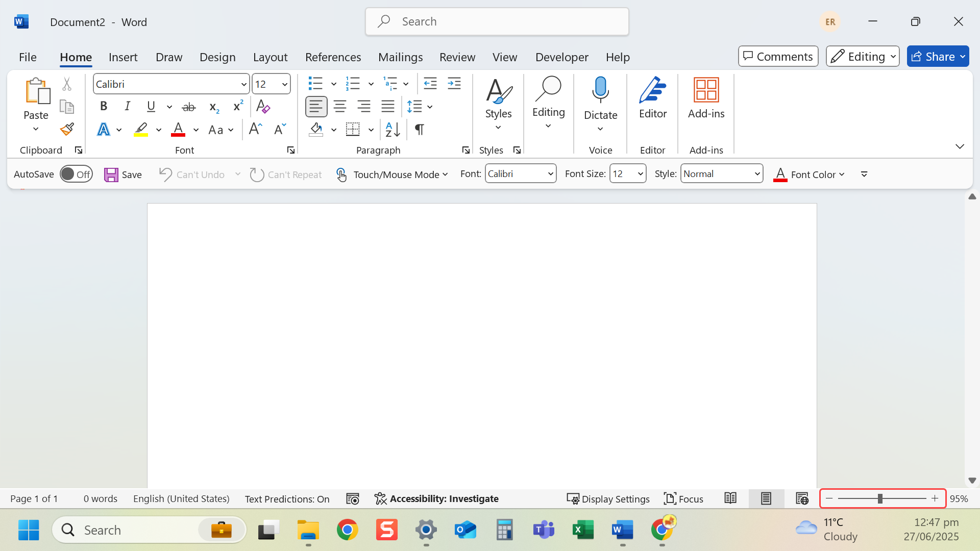Switch to References tab
This screenshot has height=551, width=980.
pyautogui.click(x=333, y=57)
